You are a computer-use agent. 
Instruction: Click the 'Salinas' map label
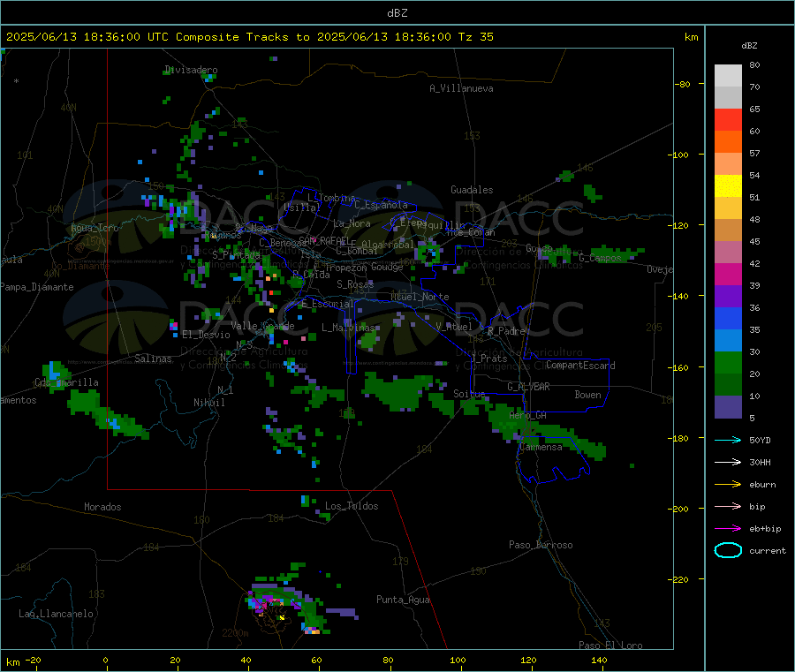pos(153,359)
